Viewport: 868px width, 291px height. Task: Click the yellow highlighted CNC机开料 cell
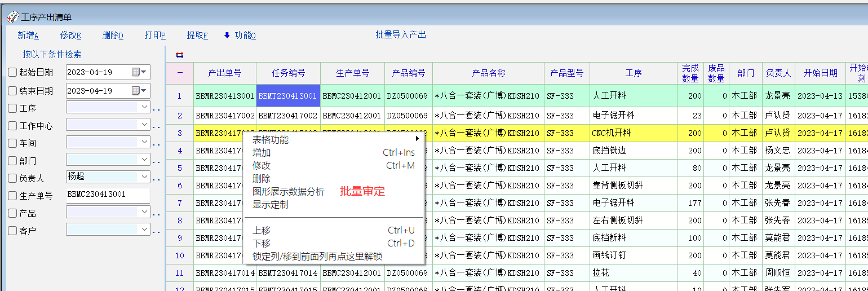click(x=633, y=133)
